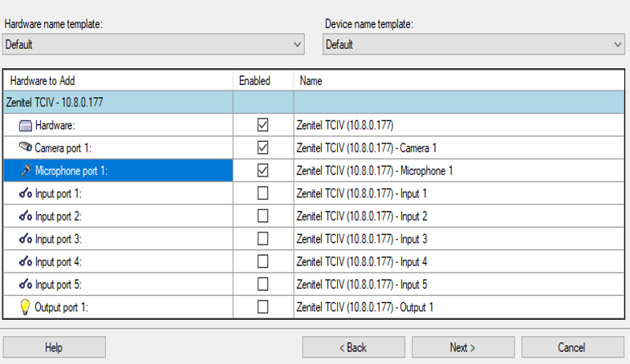Click the Input port 5 icon
Viewport: 630px width, 364px height.
click(x=25, y=284)
